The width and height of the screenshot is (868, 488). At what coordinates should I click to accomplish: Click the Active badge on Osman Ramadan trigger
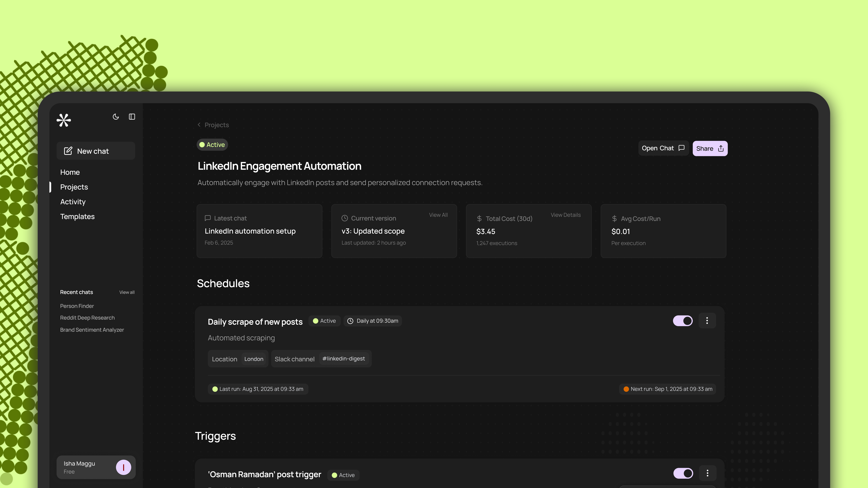pyautogui.click(x=343, y=475)
